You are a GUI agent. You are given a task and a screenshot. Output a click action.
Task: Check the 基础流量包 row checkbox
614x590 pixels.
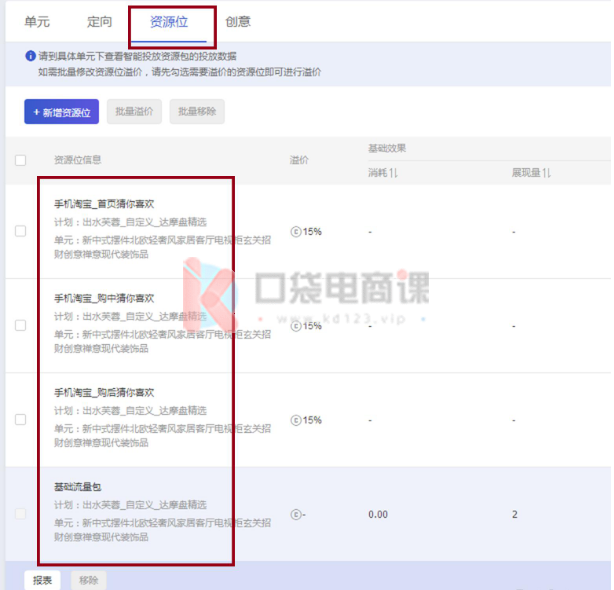(20, 514)
